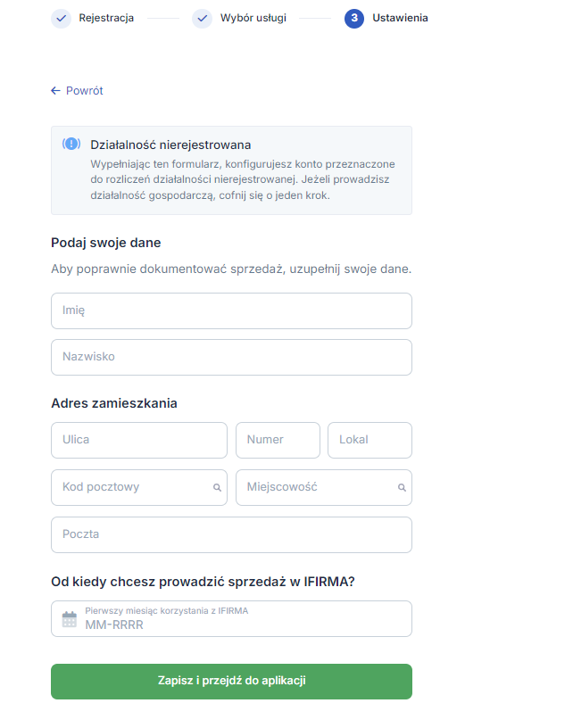Click into the Nazwisko field

pyautogui.click(x=231, y=357)
